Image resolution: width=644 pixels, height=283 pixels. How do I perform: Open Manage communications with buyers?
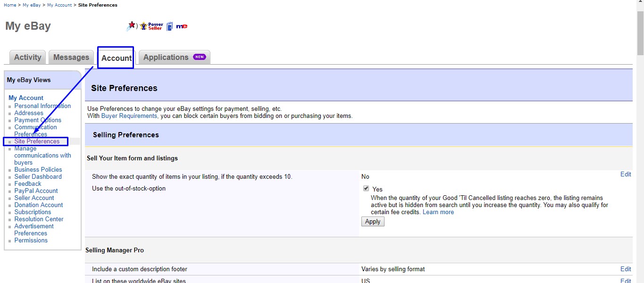tap(42, 155)
